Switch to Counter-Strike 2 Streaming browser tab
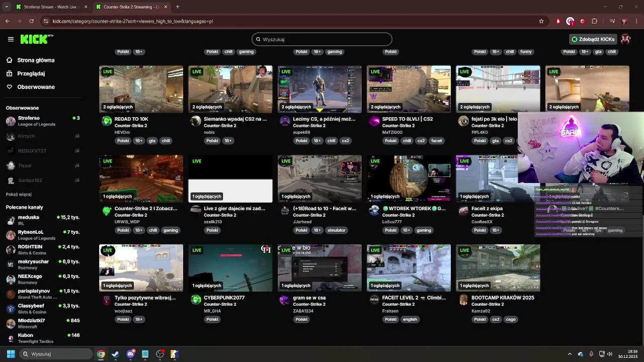The width and height of the screenshot is (644, 362). point(131,7)
